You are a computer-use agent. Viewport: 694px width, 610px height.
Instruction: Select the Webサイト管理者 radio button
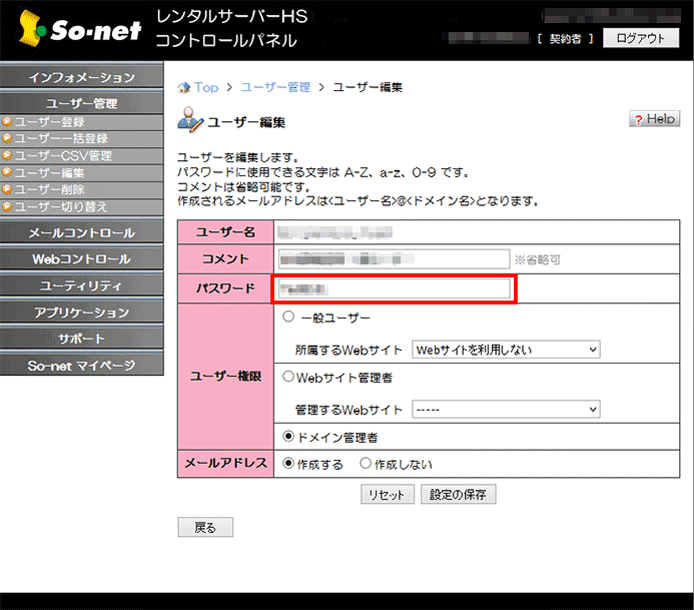pyautogui.click(x=288, y=378)
